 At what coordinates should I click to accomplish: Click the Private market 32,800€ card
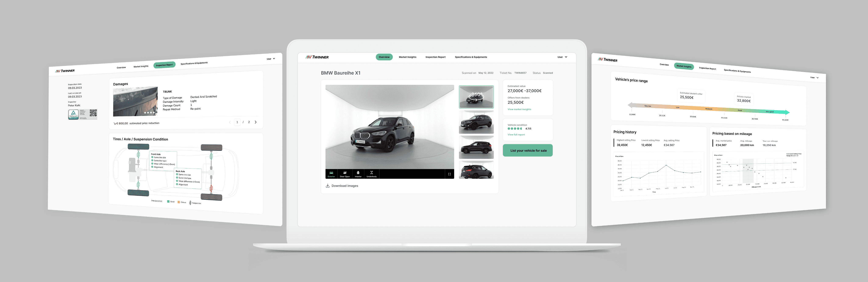point(744,99)
